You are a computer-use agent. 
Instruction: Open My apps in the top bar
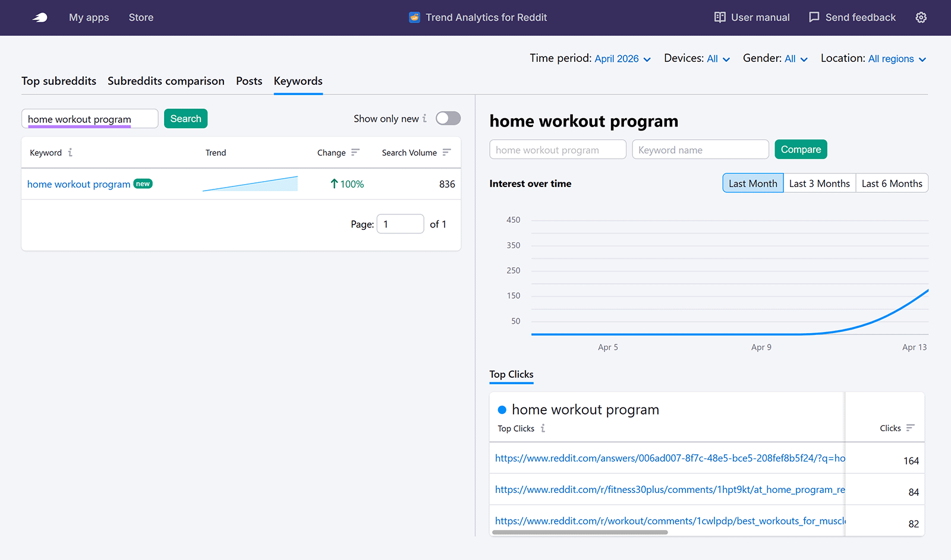[x=89, y=18]
